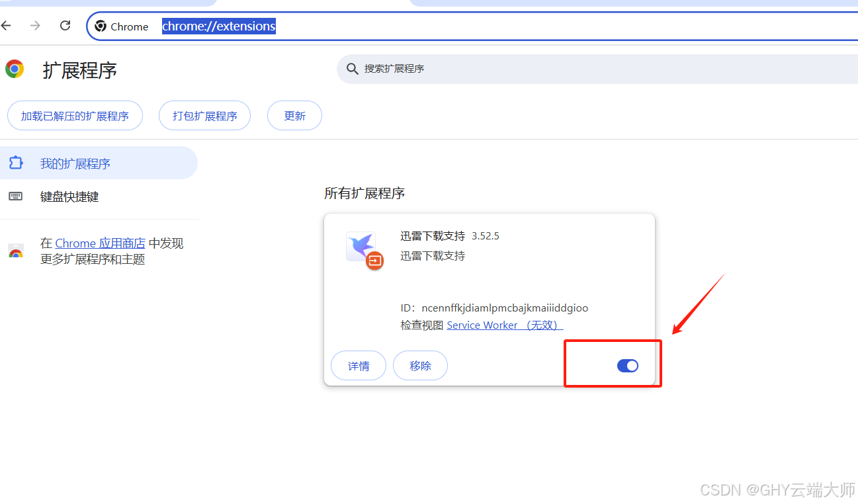This screenshot has width=858, height=504.
Task: Click the 扩展程序 page title
Action: click(x=80, y=70)
